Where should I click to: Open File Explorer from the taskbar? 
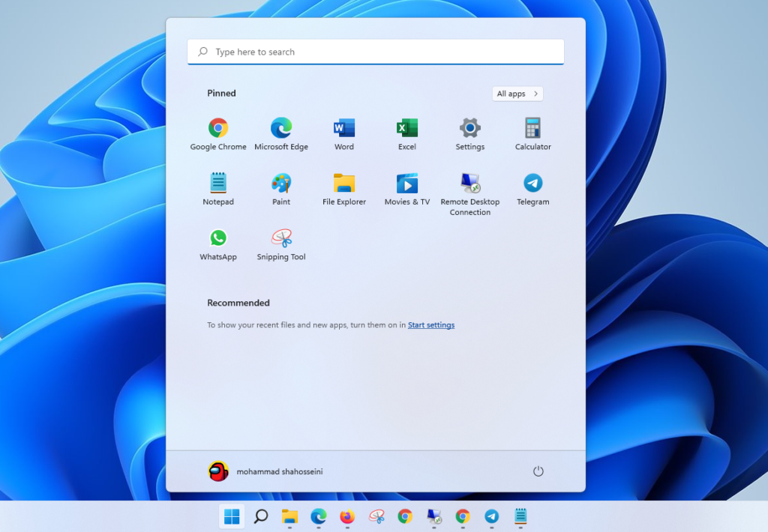(x=289, y=516)
